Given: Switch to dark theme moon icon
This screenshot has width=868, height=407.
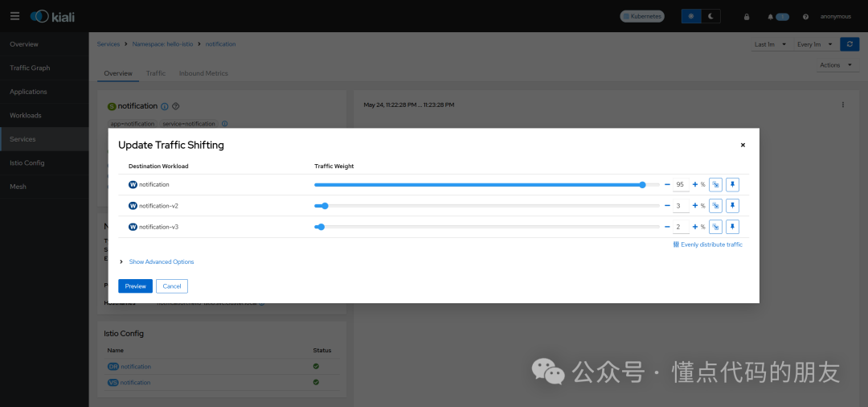Looking at the screenshot, I should pos(710,17).
